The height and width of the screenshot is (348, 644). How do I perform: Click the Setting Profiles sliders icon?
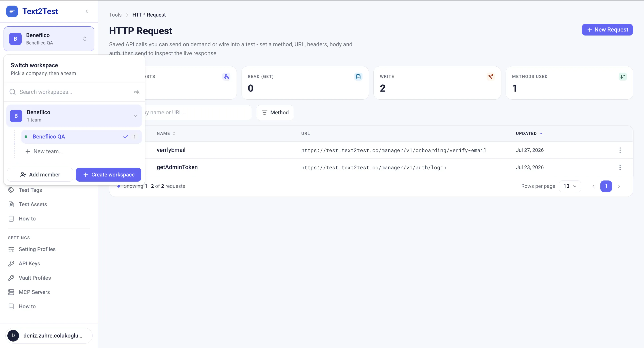(x=11, y=249)
